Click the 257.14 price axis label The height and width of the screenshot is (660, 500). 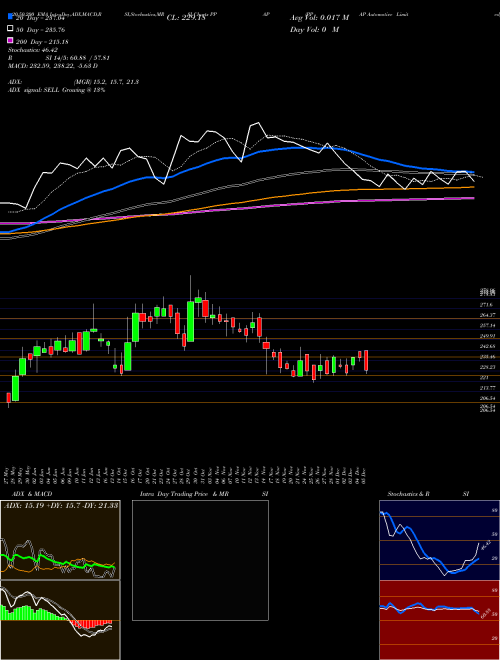[x=487, y=325]
